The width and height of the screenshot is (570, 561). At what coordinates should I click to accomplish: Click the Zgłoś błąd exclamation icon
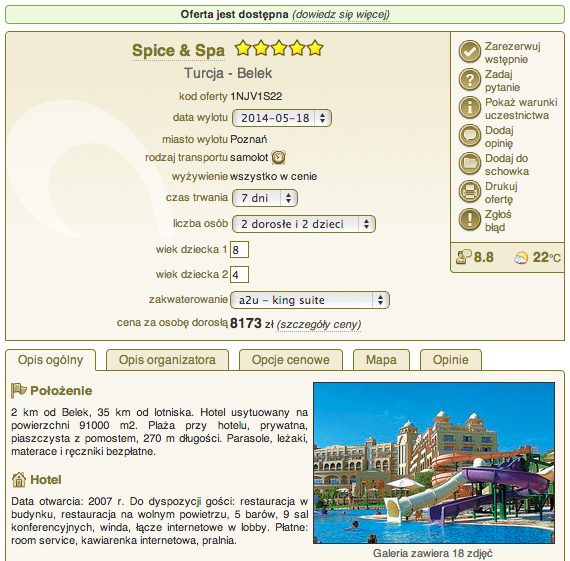coord(469,220)
